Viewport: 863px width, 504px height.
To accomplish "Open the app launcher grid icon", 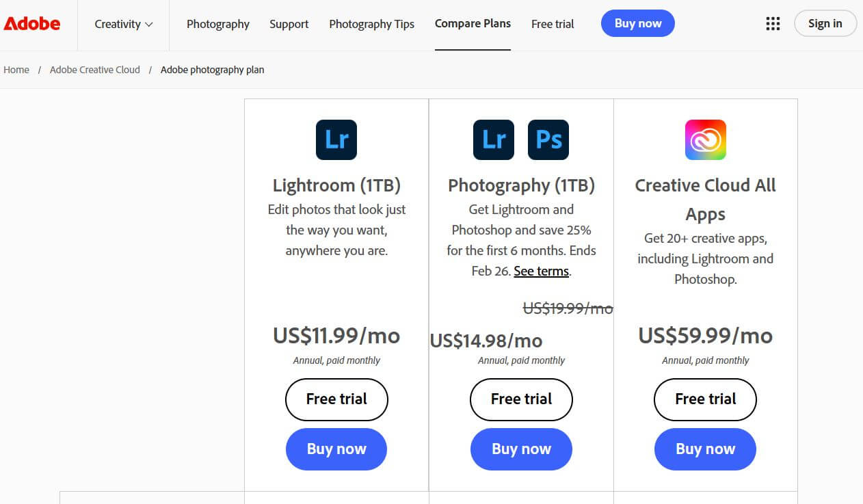I will [773, 23].
